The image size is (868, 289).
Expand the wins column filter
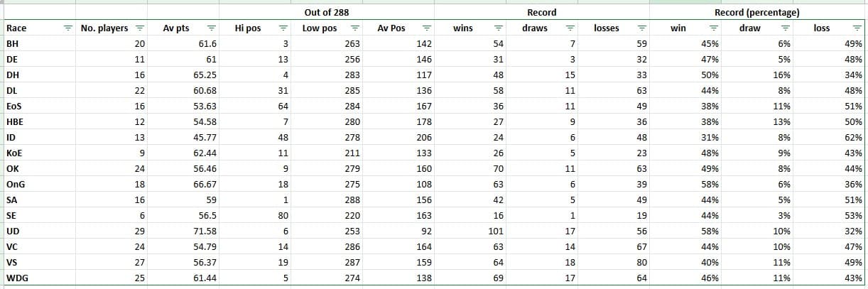(x=499, y=28)
